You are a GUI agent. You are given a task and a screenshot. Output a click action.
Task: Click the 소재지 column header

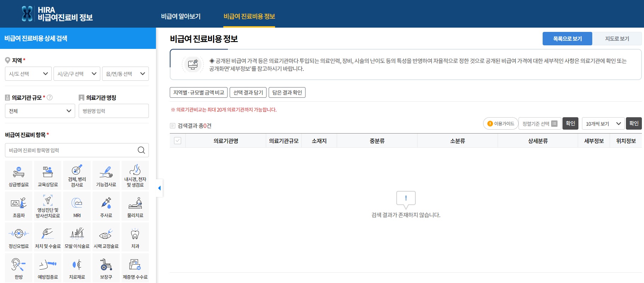click(319, 141)
